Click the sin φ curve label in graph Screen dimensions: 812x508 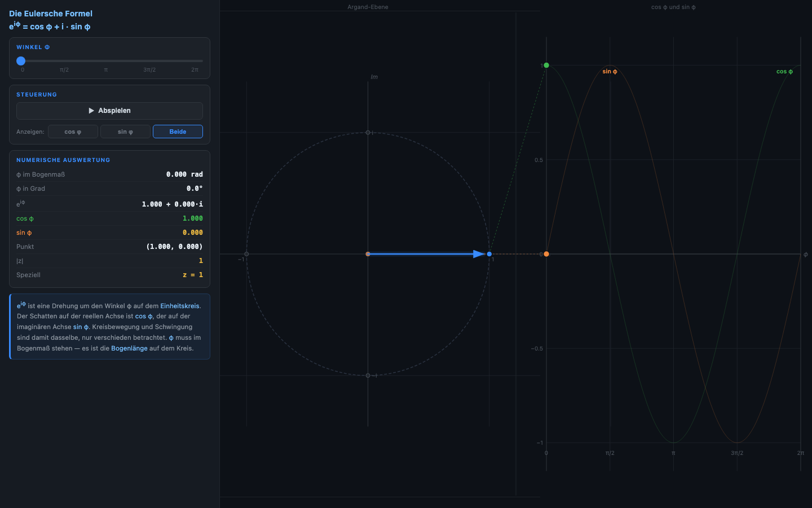click(610, 72)
